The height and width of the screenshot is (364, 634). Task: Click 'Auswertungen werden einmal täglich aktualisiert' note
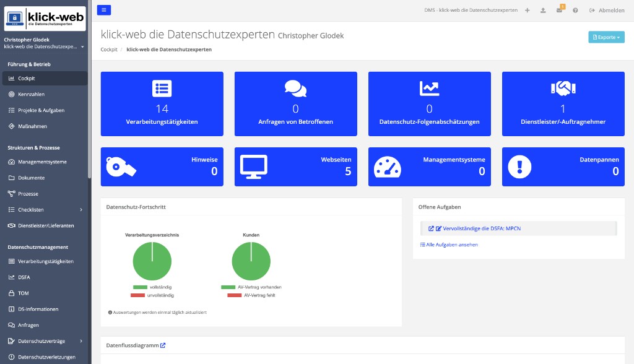(x=157, y=312)
